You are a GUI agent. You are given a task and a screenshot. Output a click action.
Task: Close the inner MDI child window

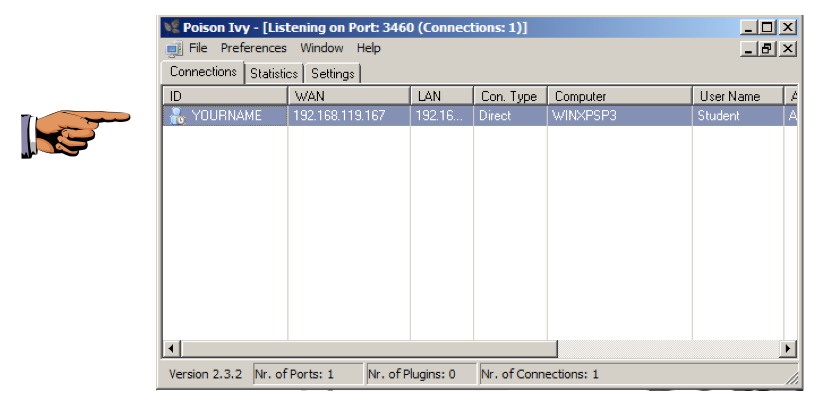(787, 48)
